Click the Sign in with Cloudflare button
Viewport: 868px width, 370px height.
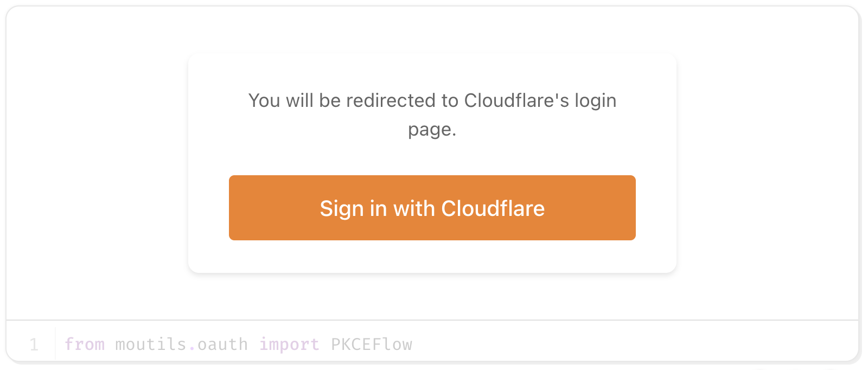(432, 208)
